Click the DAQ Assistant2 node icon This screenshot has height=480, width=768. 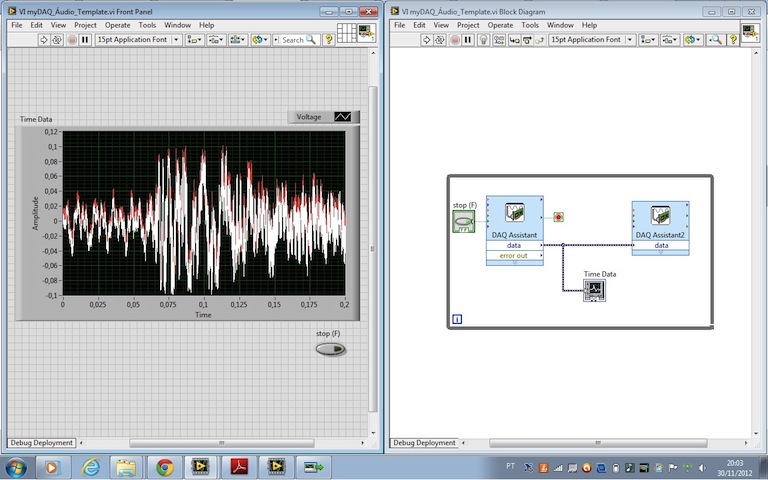[x=661, y=215]
